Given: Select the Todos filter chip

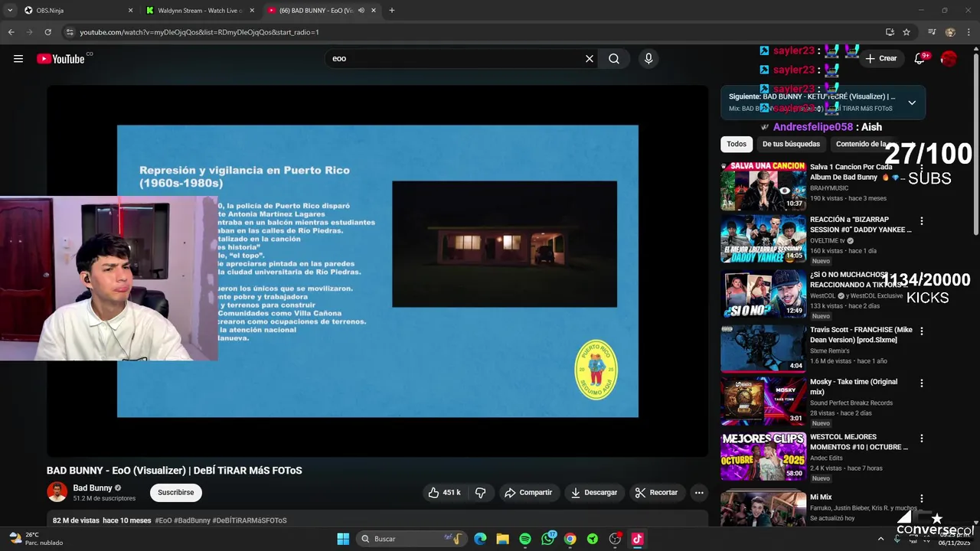Looking at the screenshot, I should coord(737,144).
